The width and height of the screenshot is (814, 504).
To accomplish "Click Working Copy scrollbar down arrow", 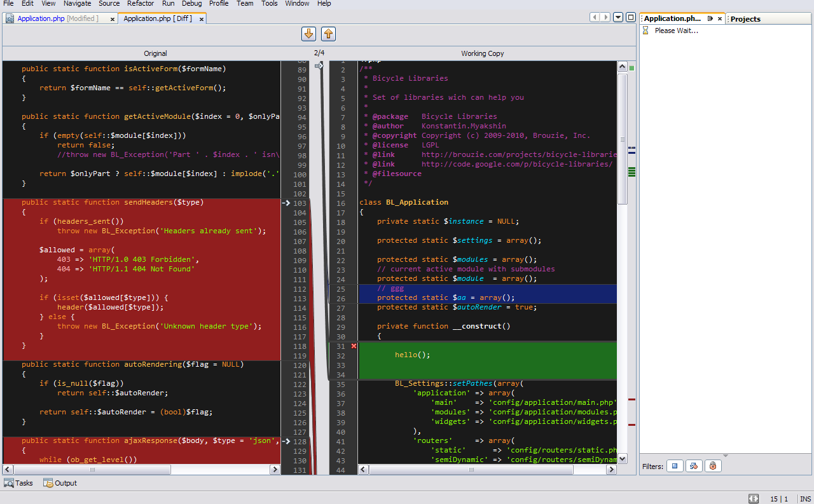I will point(623,459).
